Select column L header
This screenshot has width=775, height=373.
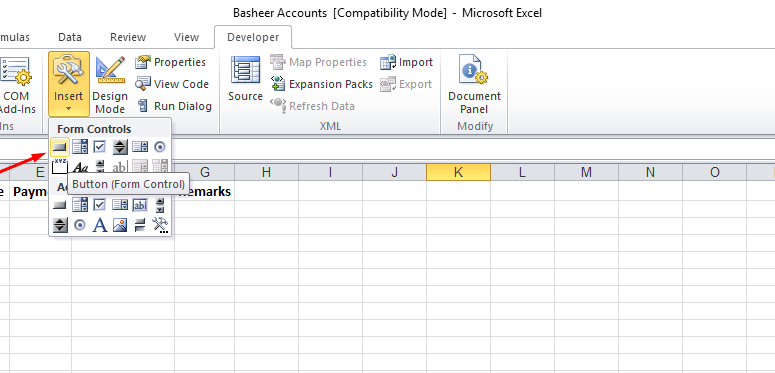(522, 172)
